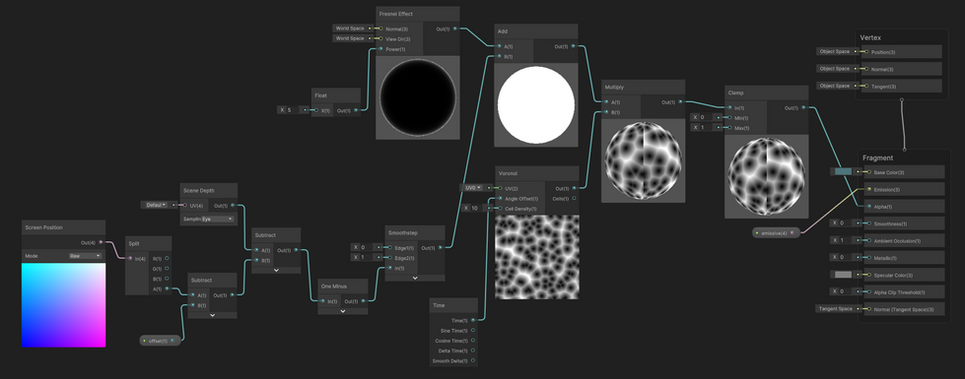Select the Vertex block header
This screenshot has height=379, width=965.
pos(871,38)
